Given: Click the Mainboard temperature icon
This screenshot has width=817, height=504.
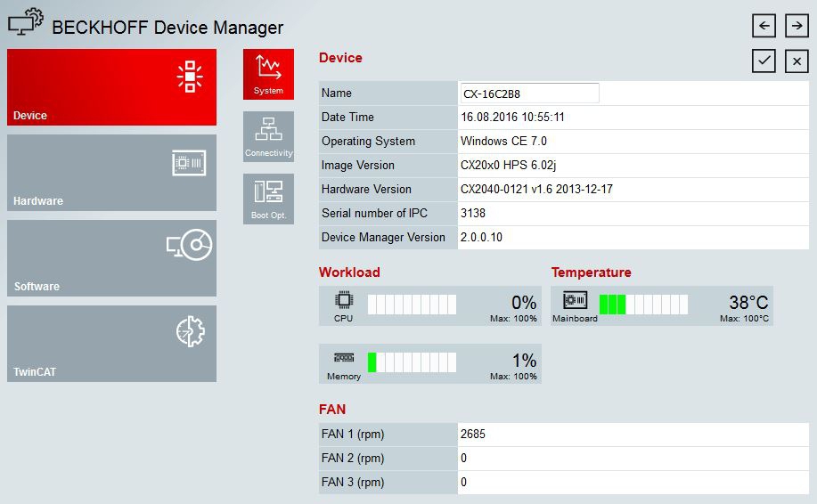Looking at the screenshot, I should (x=576, y=300).
